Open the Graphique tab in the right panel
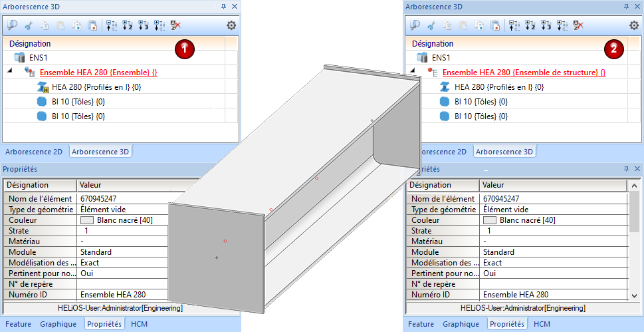The height and width of the screenshot is (332, 644). click(461, 324)
